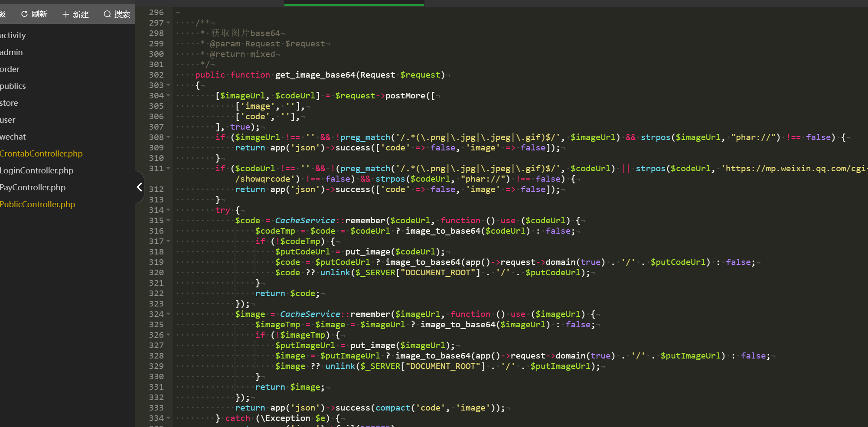The height and width of the screenshot is (427, 868).
Task: Fold the $code closure at line 315
Action: (x=168, y=220)
